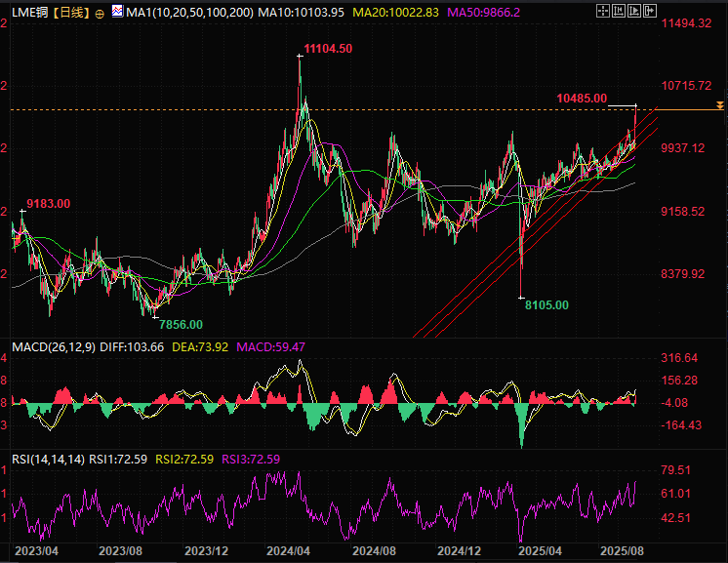Viewport: 728px width, 563px height.
Task: Click the 2025/08 date on time axis
Action: tap(623, 551)
